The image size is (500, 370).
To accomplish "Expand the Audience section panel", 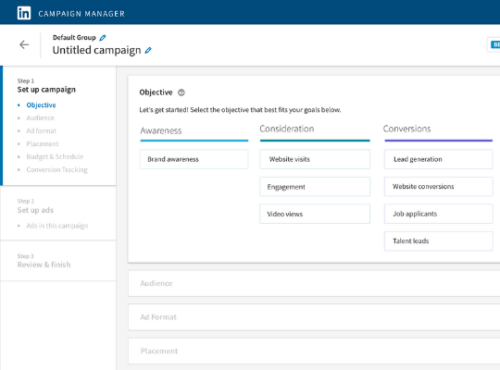I will pos(314,283).
